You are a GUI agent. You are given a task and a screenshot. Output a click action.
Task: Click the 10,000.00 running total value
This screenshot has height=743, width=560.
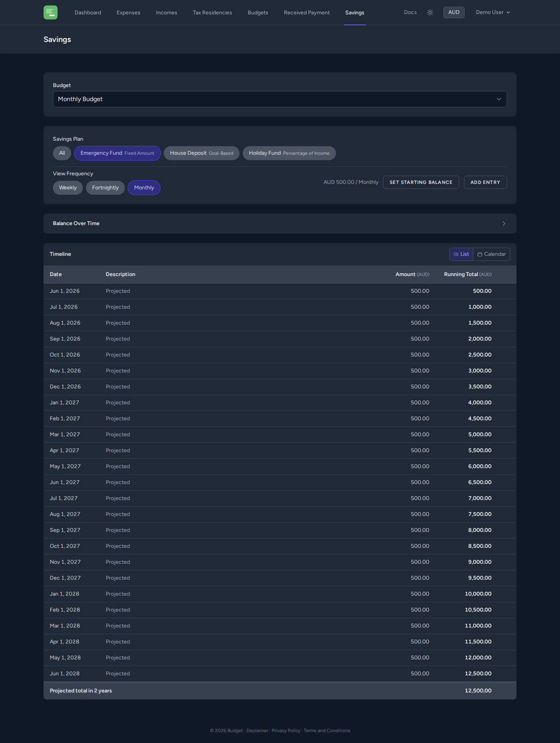(x=478, y=594)
